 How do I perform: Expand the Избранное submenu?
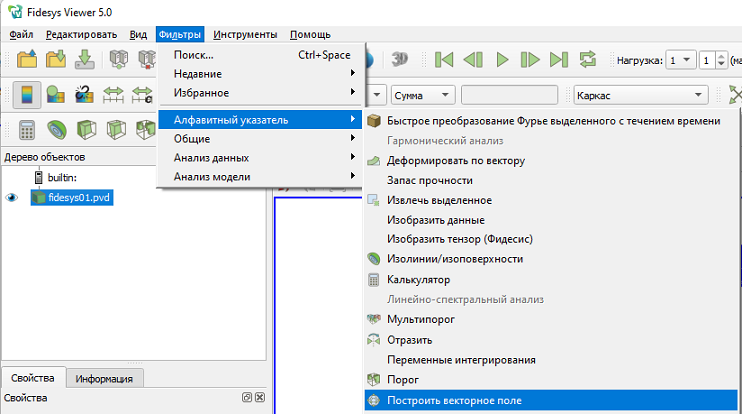click(x=261, y=93)
